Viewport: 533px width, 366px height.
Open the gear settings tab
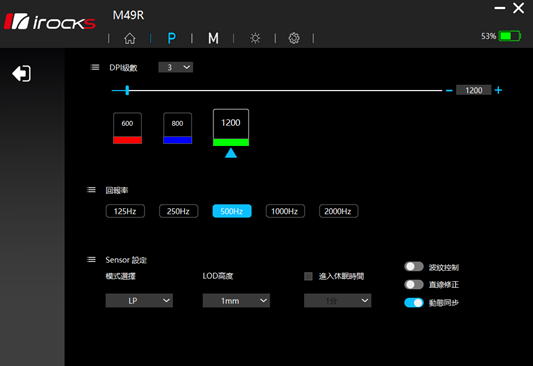[294, 38]
